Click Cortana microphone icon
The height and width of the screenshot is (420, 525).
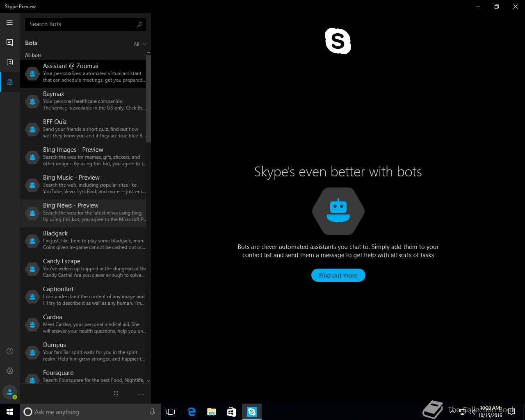(x=152, y=412)
